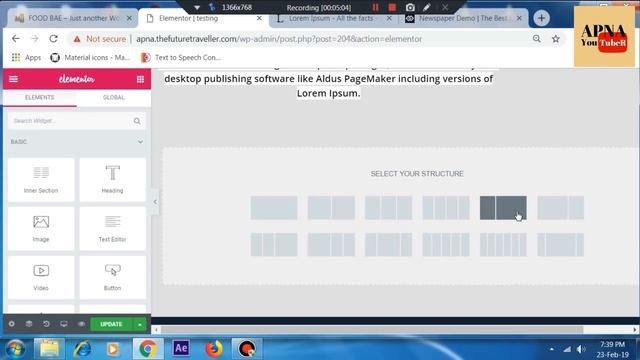Open the Apps shortcut in bookmarks bar
640x360 pixels.
[26, 58]
